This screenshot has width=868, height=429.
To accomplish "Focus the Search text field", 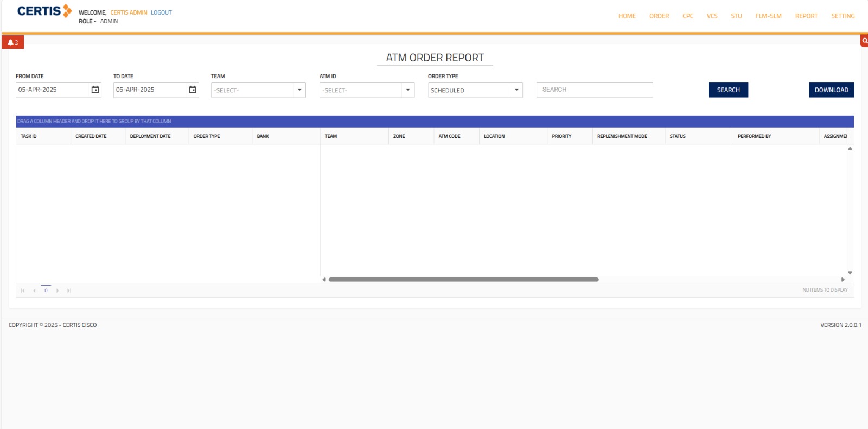I will click(x=594, y=90).
